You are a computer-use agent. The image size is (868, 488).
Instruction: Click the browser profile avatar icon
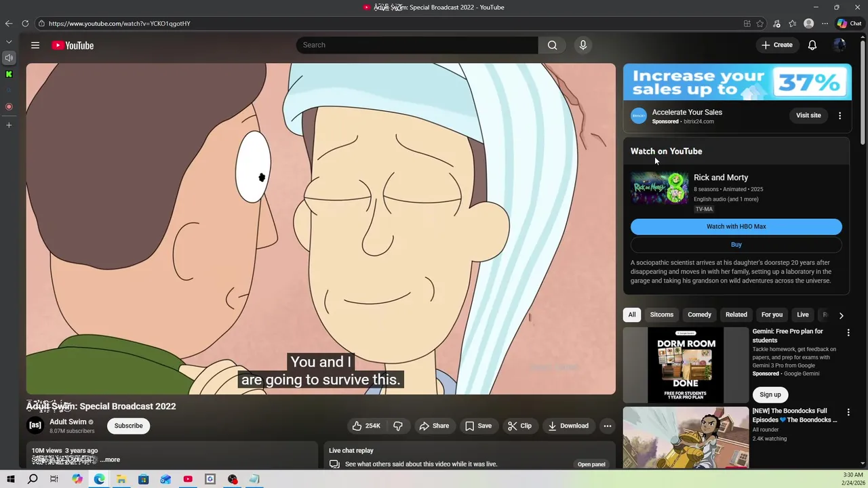[808, 23]
